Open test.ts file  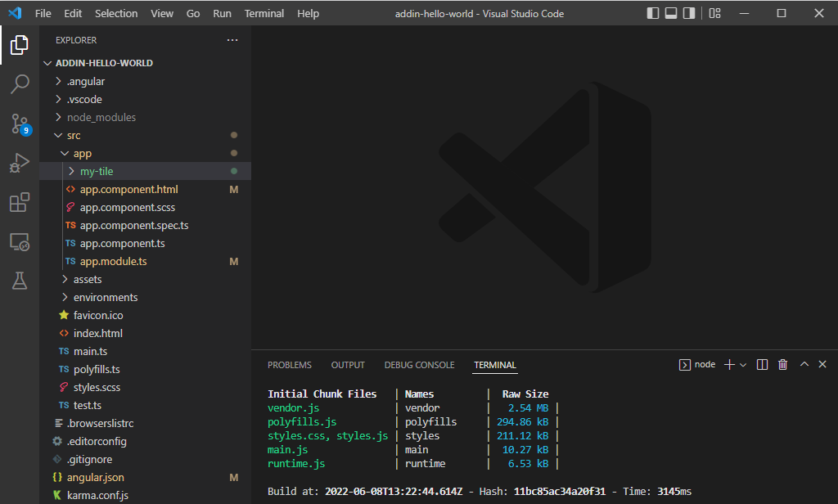click(x=146, y=405)
